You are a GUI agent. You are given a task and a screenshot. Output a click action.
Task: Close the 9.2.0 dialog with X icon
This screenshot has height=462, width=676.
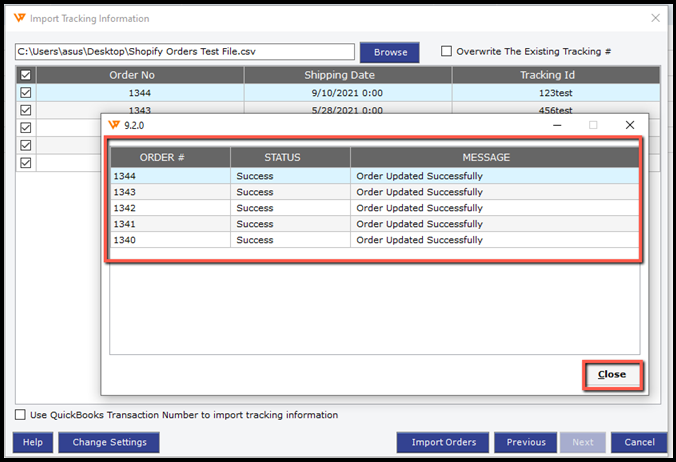tap(630, 125)
